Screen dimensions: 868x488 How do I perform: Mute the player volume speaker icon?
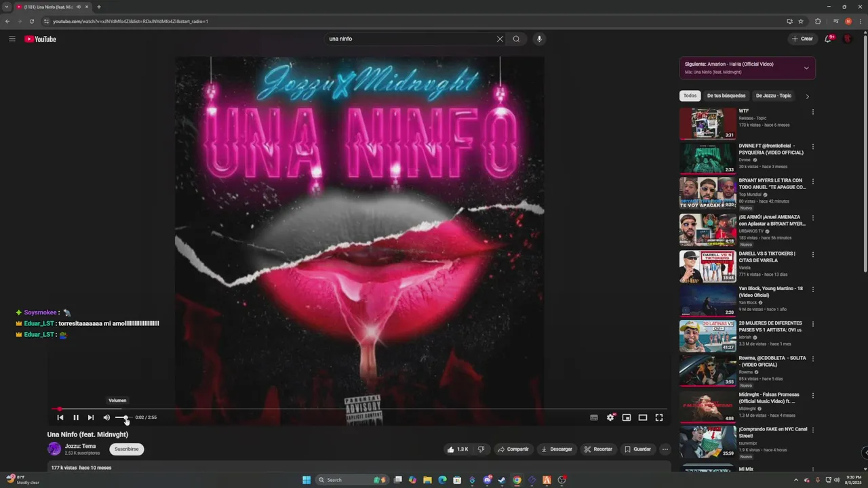click(x=106, y=418)
